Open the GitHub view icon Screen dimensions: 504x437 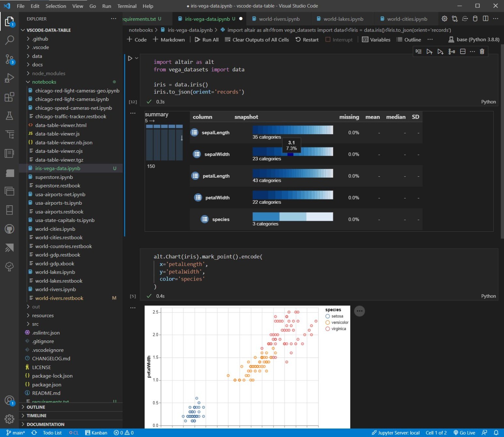click(9, 229)
